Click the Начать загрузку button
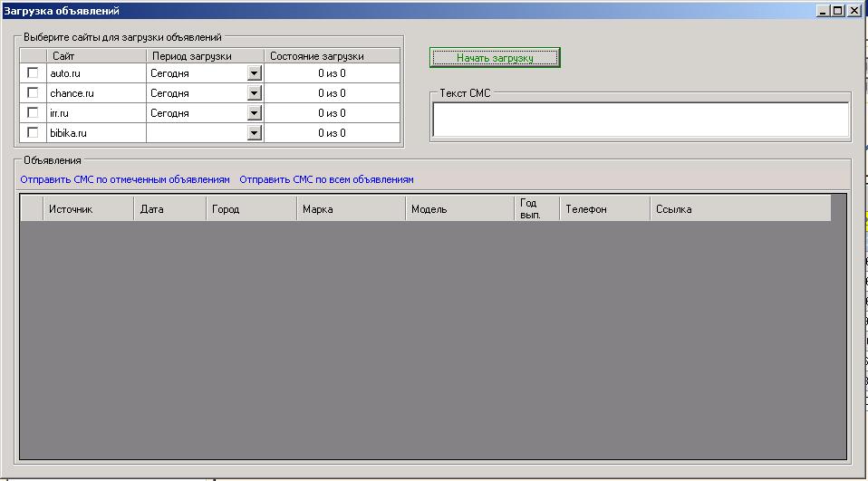This screenshot has height=481, width=868. point(495,57)
